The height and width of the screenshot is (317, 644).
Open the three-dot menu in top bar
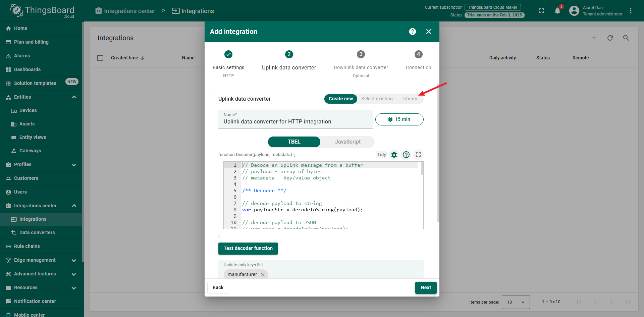pyautogui.click(x=631, y=11)
